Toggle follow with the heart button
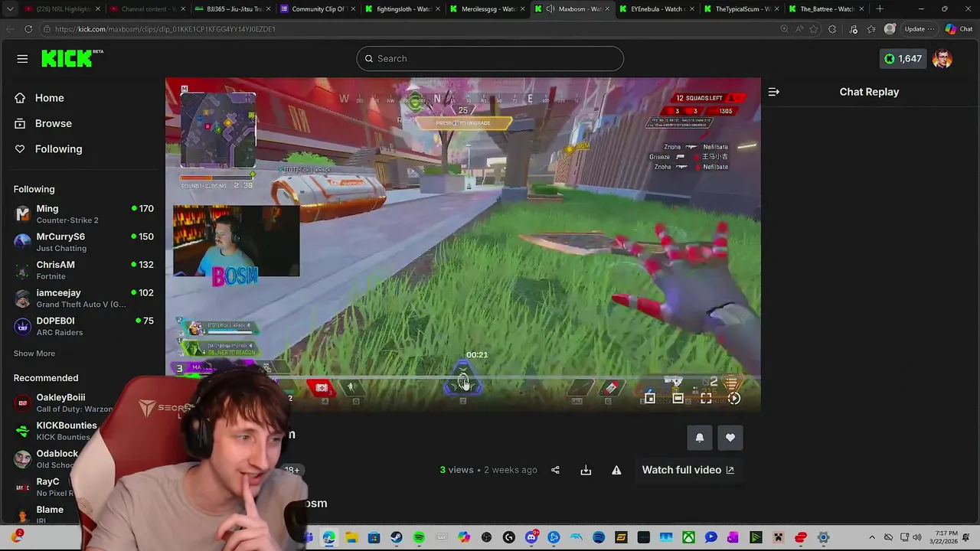This screenshot has width=980, height=551. [x=730, y=438]
